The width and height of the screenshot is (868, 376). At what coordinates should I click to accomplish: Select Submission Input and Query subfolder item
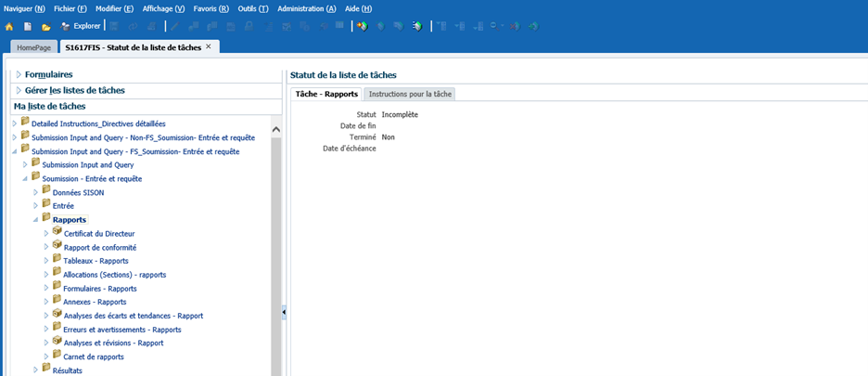point(88,164)
